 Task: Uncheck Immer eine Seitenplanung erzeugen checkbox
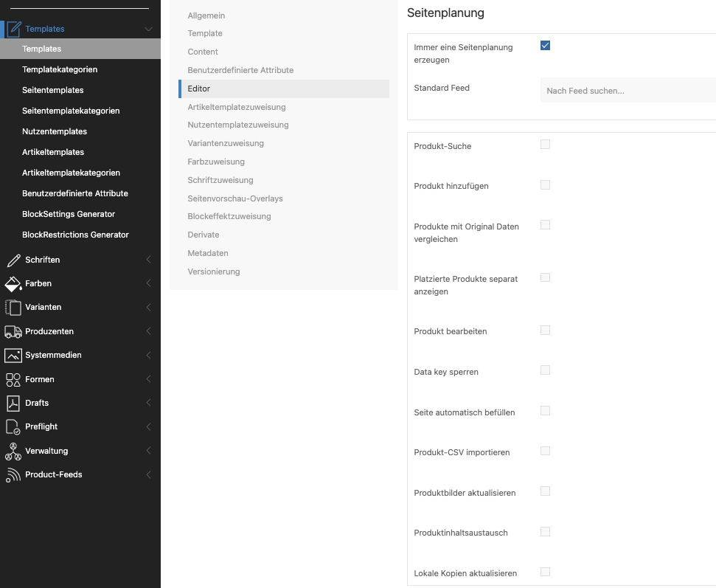point(546,46)
